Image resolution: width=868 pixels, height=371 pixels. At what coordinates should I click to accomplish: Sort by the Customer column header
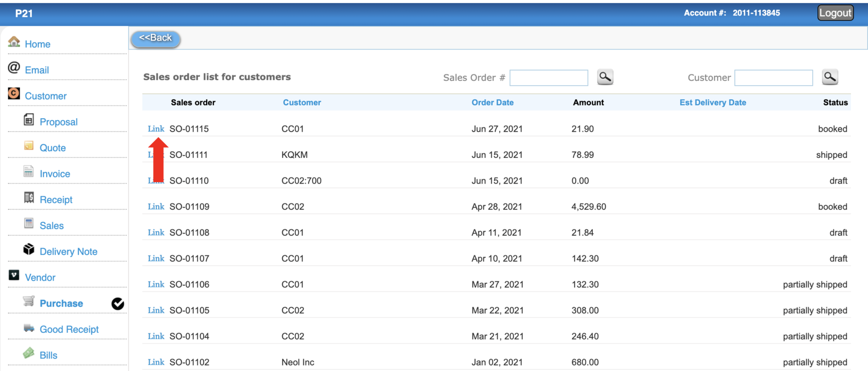(x=302, y=102)
